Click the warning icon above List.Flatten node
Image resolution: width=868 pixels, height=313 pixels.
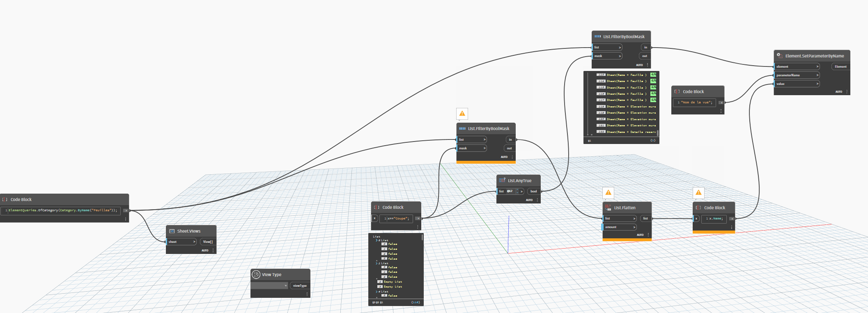(x=608, y=193)
